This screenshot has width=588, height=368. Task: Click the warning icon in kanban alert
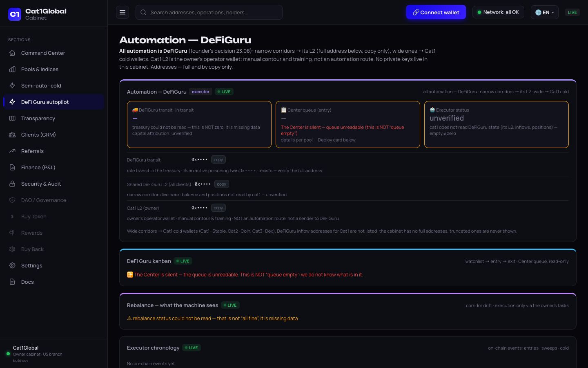(x=130, y=275)
